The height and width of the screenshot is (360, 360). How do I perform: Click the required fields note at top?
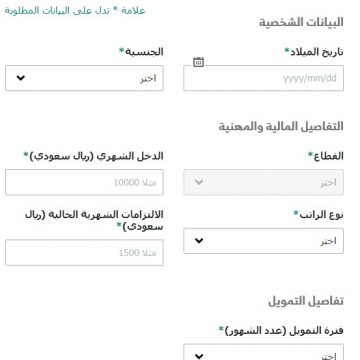(75, 10)
